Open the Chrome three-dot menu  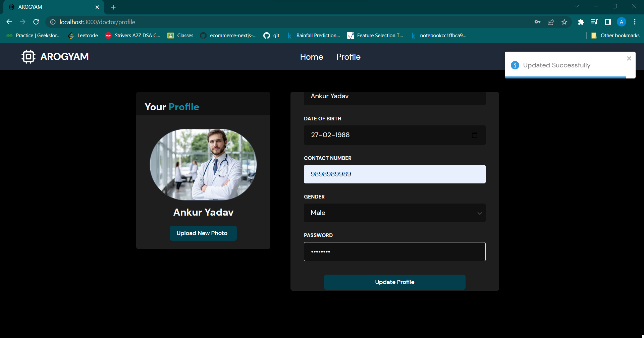pos(635,22)
